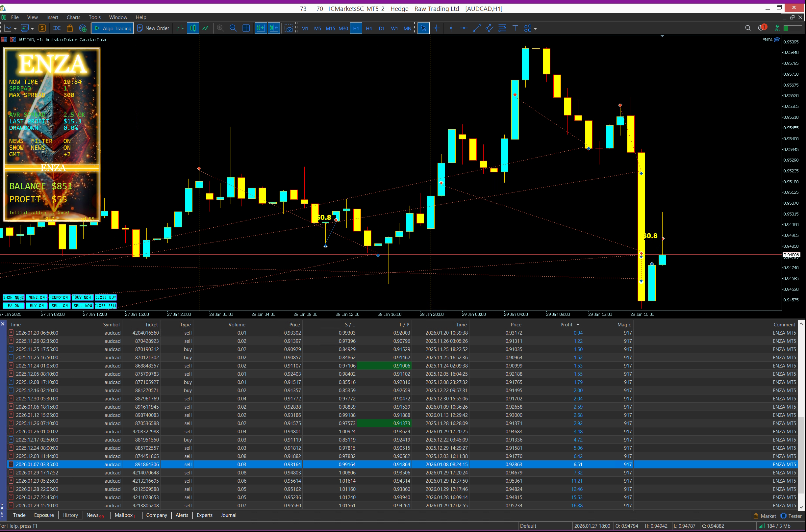Click the zoom out magnifier icon
This screenshot has height=532, width=806.
pyautogui.click(x=233, y=29)
